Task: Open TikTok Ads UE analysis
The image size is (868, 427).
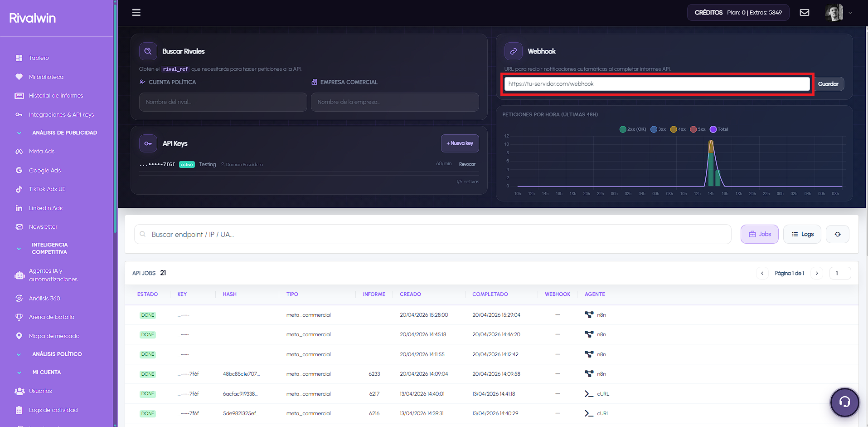Action: [x=47, y=189]
